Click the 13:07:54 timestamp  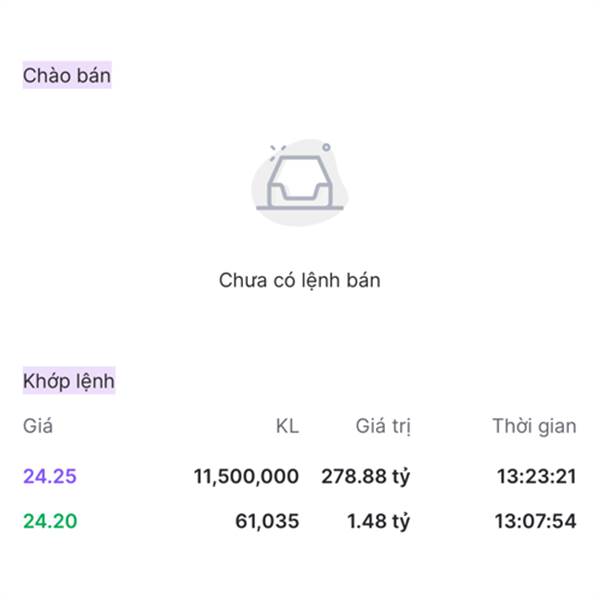pyautogui.click(x=536, y=521)
